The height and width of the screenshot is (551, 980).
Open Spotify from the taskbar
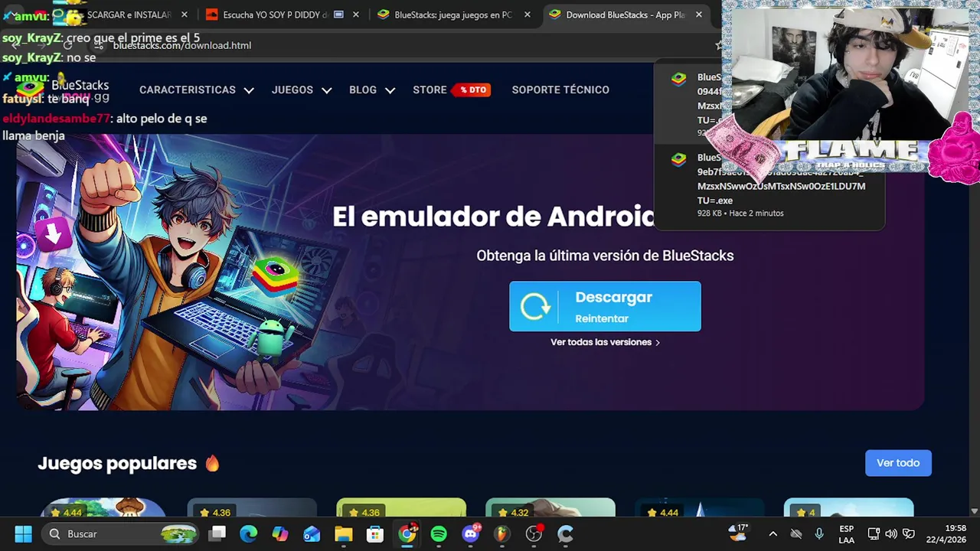click(439, 534)
